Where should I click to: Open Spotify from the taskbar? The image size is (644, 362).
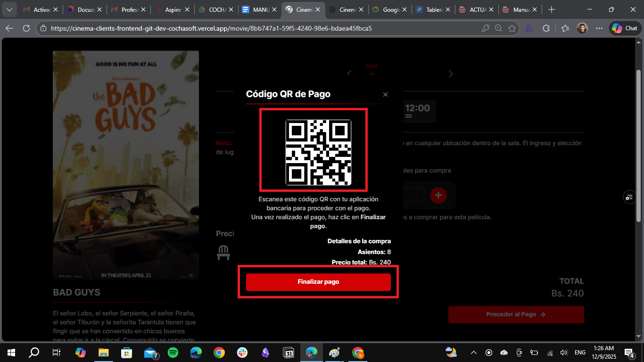(173, 353)
